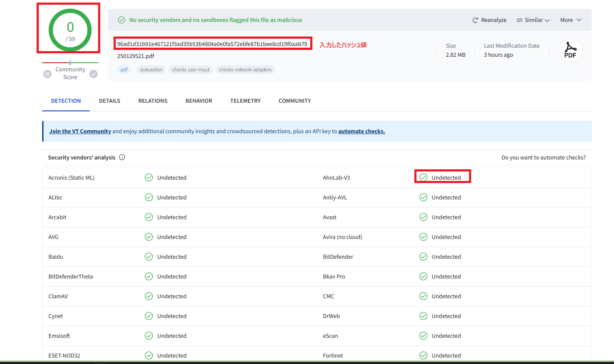Toggle the malicious X vote under Community Score
This screenshot has height=364, width=614.
click(x=47, y=73)
